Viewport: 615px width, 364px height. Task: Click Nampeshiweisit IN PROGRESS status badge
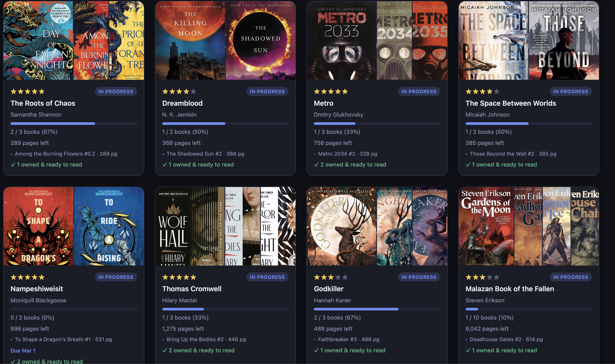pyautogui.click(x=116, y=277)
